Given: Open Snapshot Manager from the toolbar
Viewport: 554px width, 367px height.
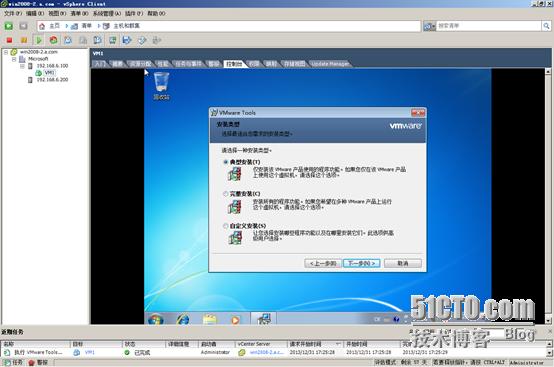Looking at the screenshot, I should [98, 40].
